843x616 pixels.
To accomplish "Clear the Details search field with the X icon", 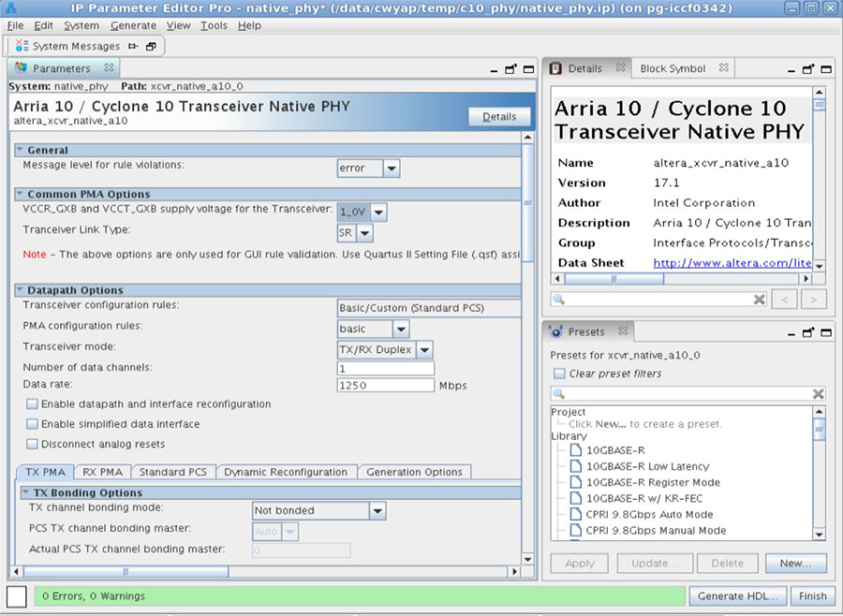I will pyautogui.click(x=760, y=299).
